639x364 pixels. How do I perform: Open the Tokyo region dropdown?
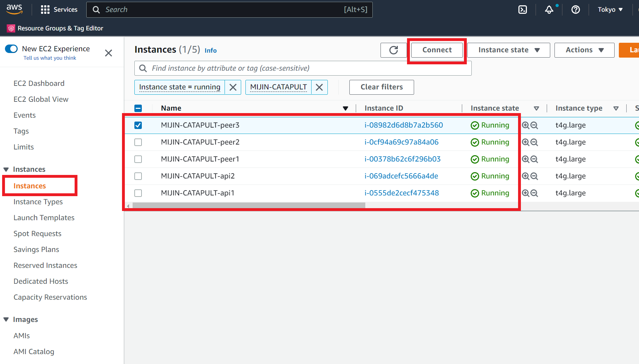pyautogui.click(x=610, y=10)
